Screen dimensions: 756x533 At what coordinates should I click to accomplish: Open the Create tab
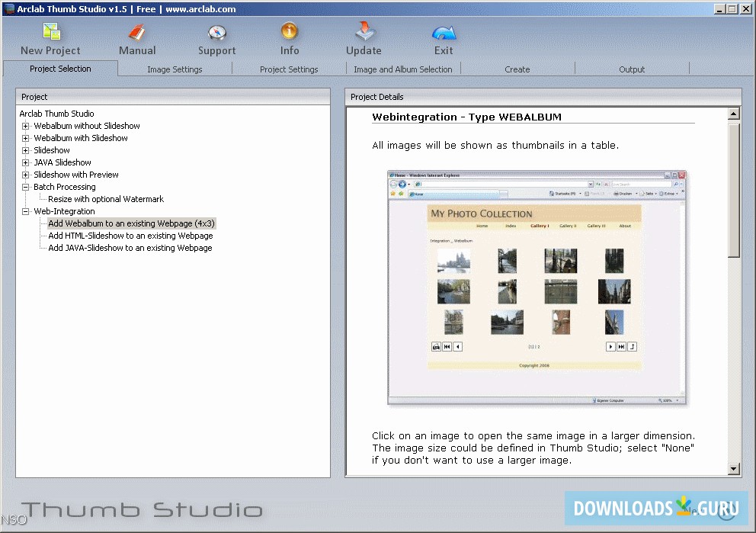click(x=517, y=69)
